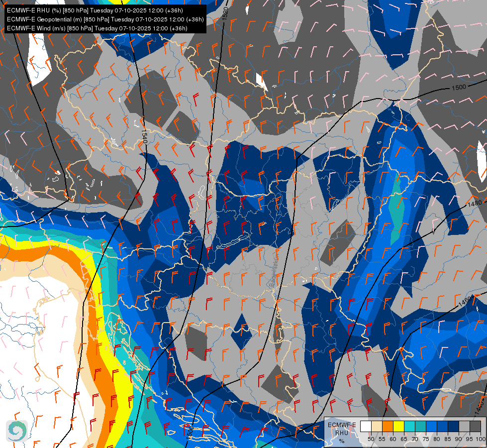Click the ECMWF-E RHU (%) title line
This screenshot has height=448, width=487.
pos(95,10)
